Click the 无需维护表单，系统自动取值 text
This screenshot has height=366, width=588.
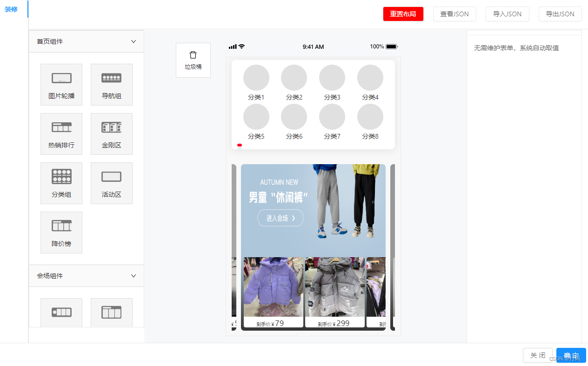[516, 48]
